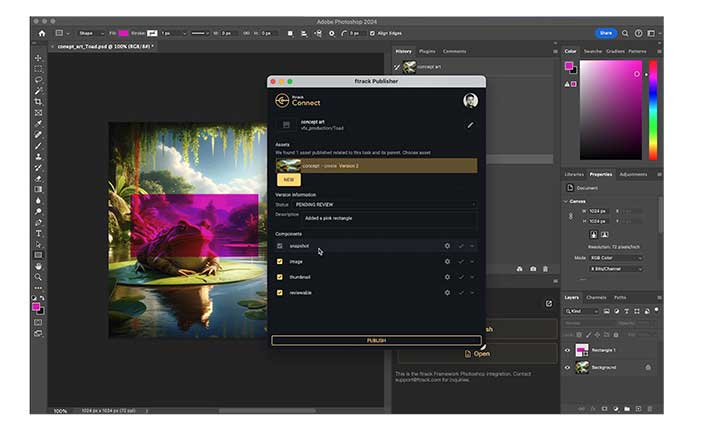Click the NEW asset button
Image resolution: width=715 pixels, height=429 pixels.
tap(289, 180)
